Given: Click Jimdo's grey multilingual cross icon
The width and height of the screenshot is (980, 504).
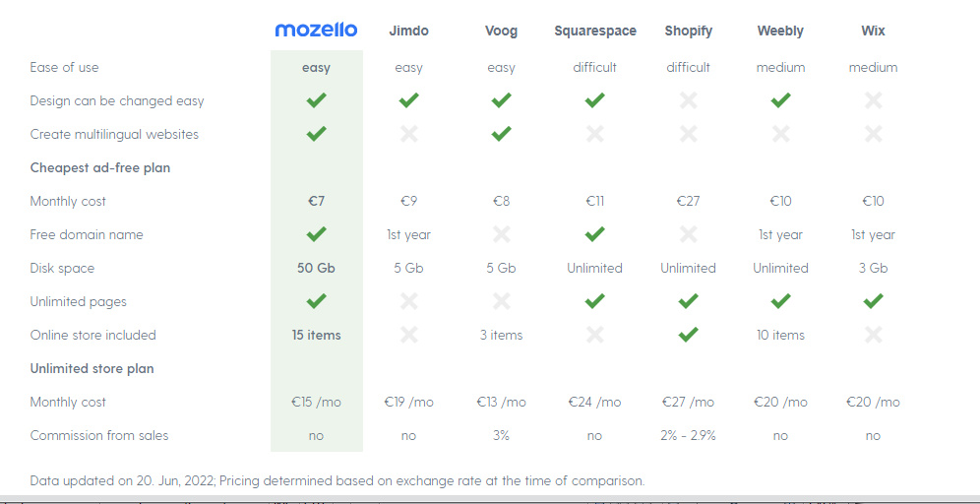Looking at the screenshot, I should 408,134.
